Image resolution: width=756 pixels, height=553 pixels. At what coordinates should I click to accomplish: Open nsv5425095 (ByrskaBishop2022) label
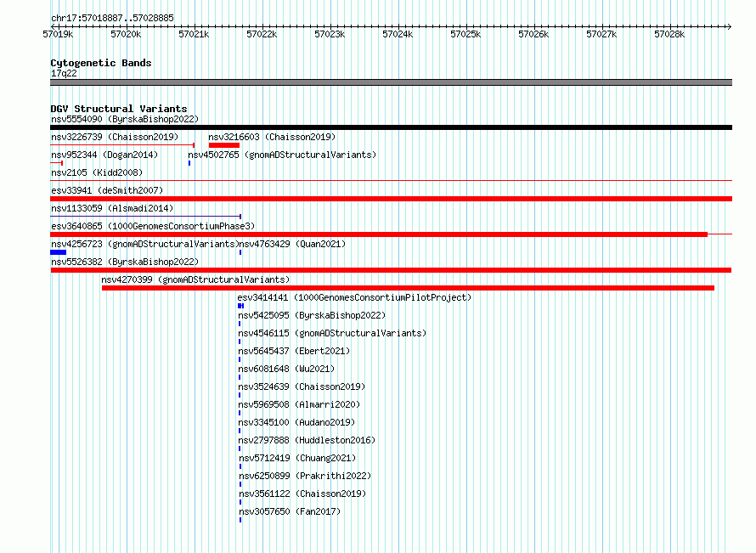[x=312, y=315]
